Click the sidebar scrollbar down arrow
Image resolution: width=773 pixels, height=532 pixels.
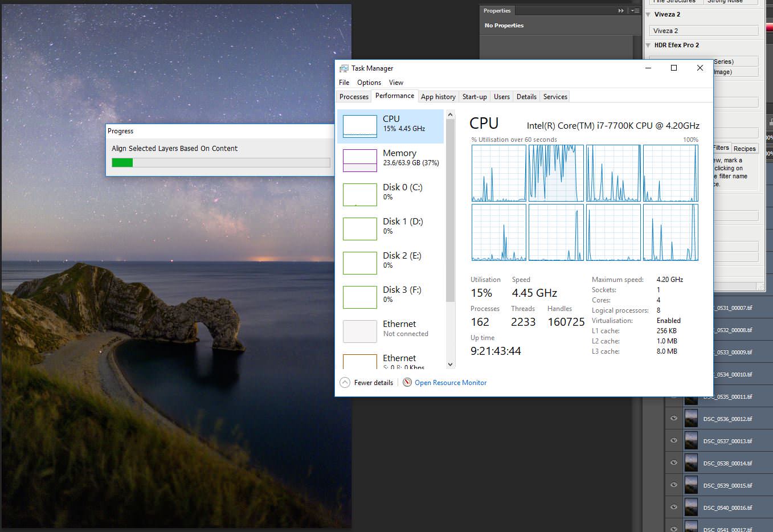[x=450, y=364]
